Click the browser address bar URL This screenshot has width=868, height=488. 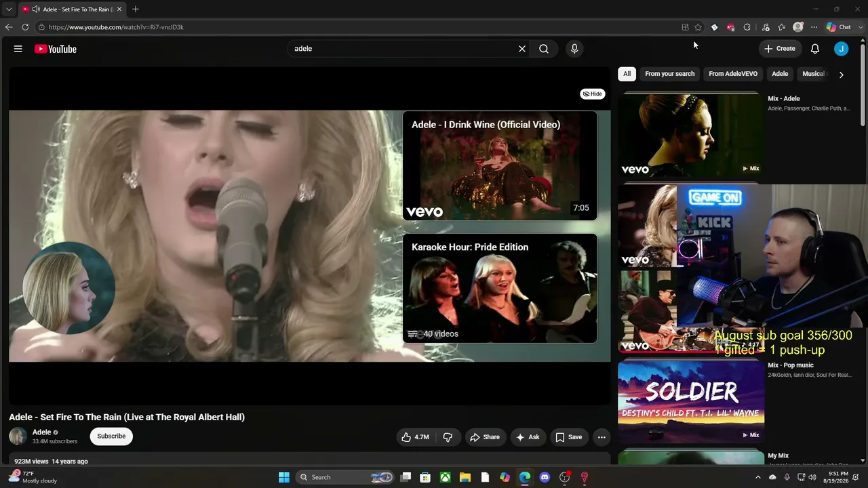pos(116,27)
